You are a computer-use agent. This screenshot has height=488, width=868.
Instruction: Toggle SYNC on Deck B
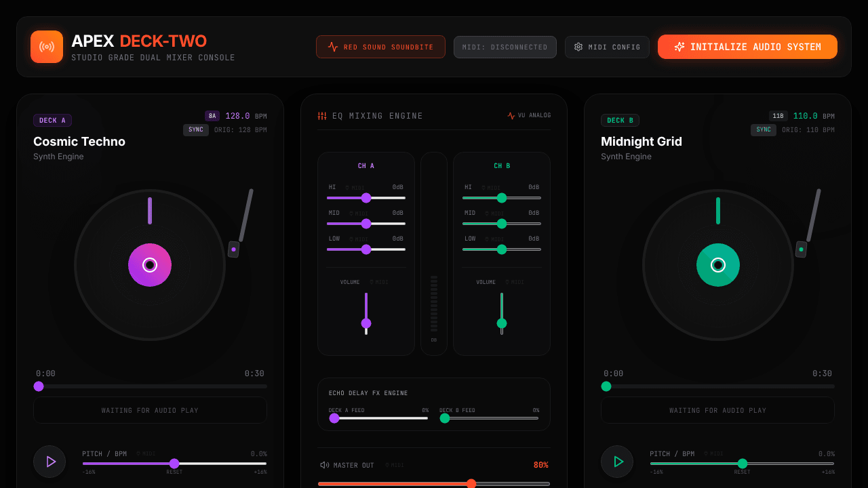pos(764,129)
